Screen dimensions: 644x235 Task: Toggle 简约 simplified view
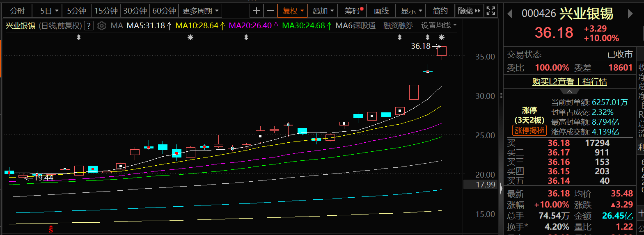pyautogui.click(x=440, y=11)
